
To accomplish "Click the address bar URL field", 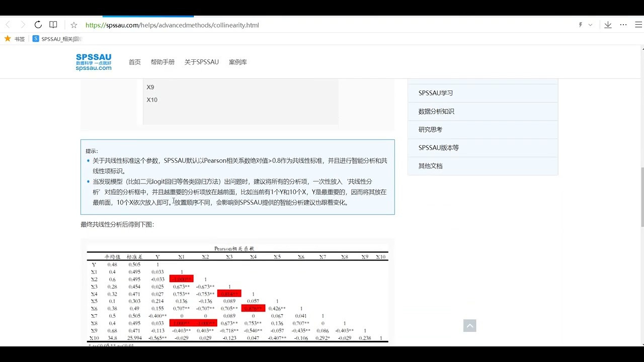I will pyautogui.click(x=172, y=25).
